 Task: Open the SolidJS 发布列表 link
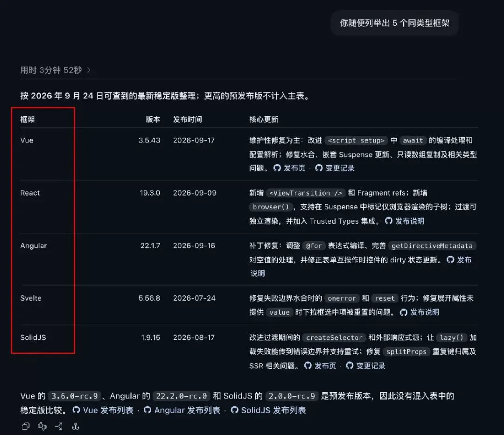click(x=268, y=410)
